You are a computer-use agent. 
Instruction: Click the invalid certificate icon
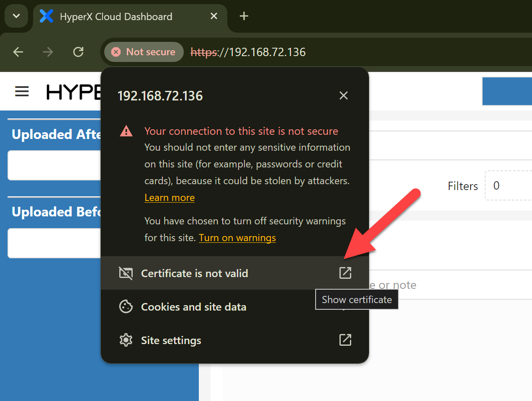click(126, 273)
